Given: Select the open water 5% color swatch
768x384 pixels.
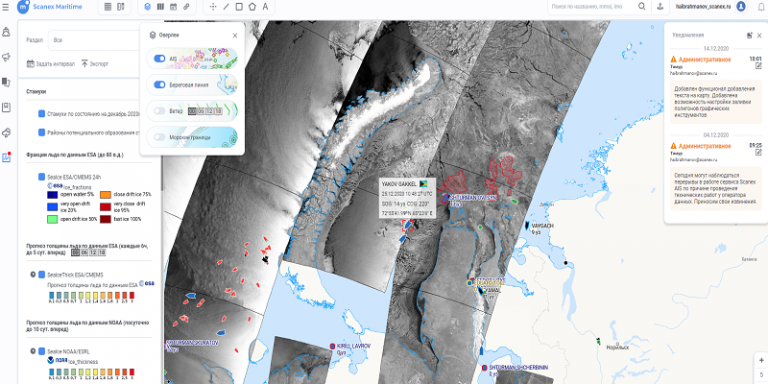Looking at the screenshot, I should pos(52,194).
